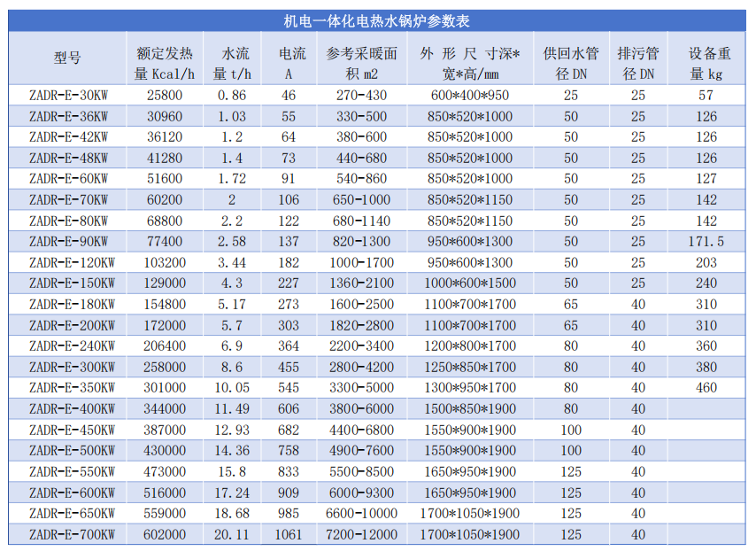Click the weight value 171.5
Image resolution: width=756 pixels, height=551 pixels.
(x=706, y=242)
